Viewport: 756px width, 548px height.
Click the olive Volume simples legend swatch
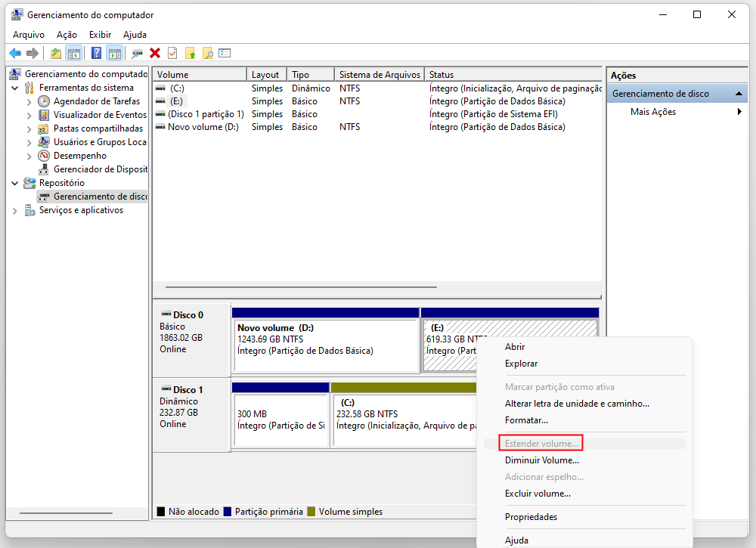pyautogui.click(x=311, y=512)
